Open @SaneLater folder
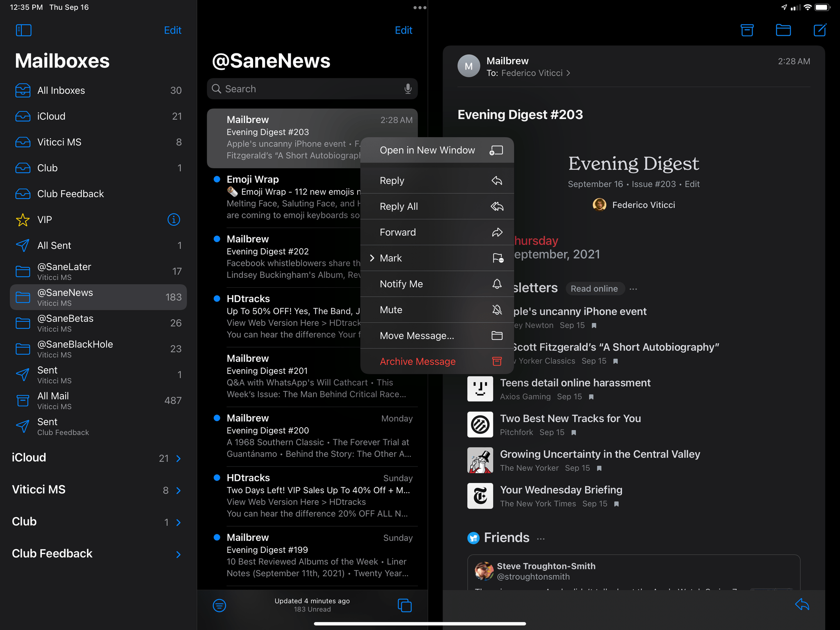Image resolution: width=840 pixels, height=630 pixels. tap(98, 271)
